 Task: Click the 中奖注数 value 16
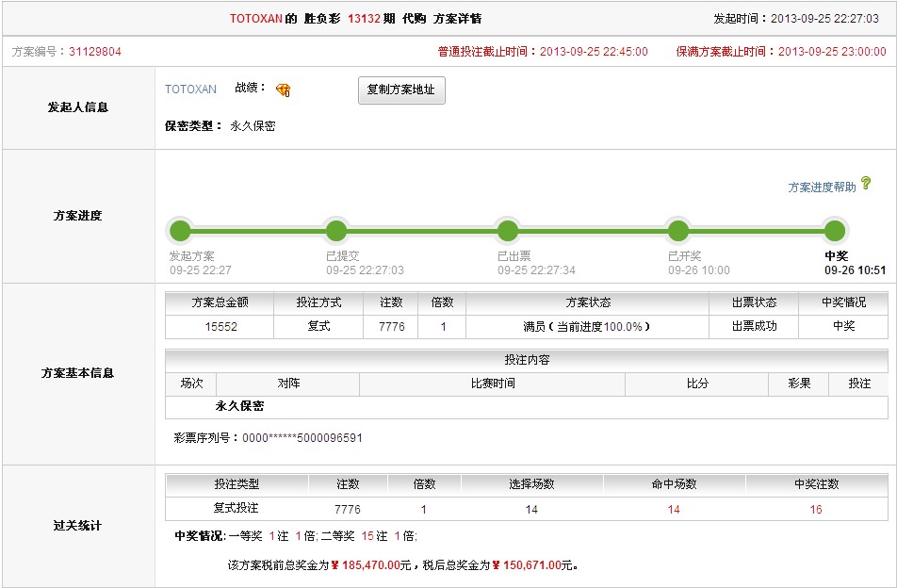point(815,509)
